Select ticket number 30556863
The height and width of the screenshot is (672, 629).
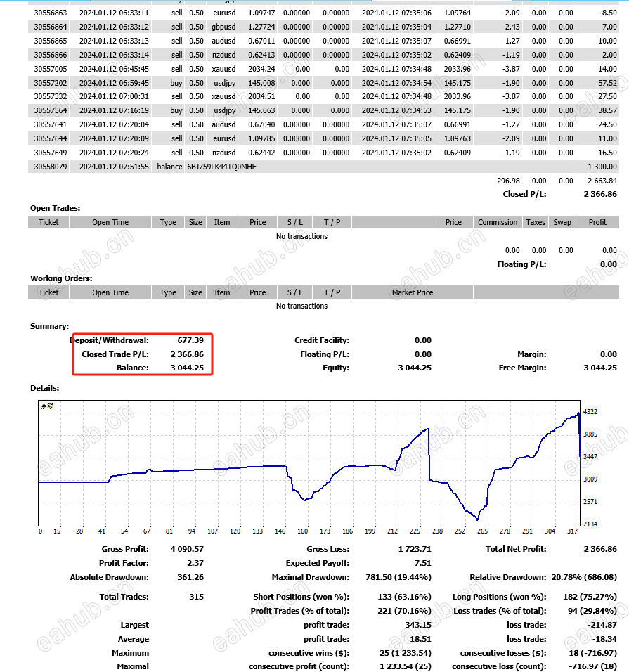tap(51, 13)
